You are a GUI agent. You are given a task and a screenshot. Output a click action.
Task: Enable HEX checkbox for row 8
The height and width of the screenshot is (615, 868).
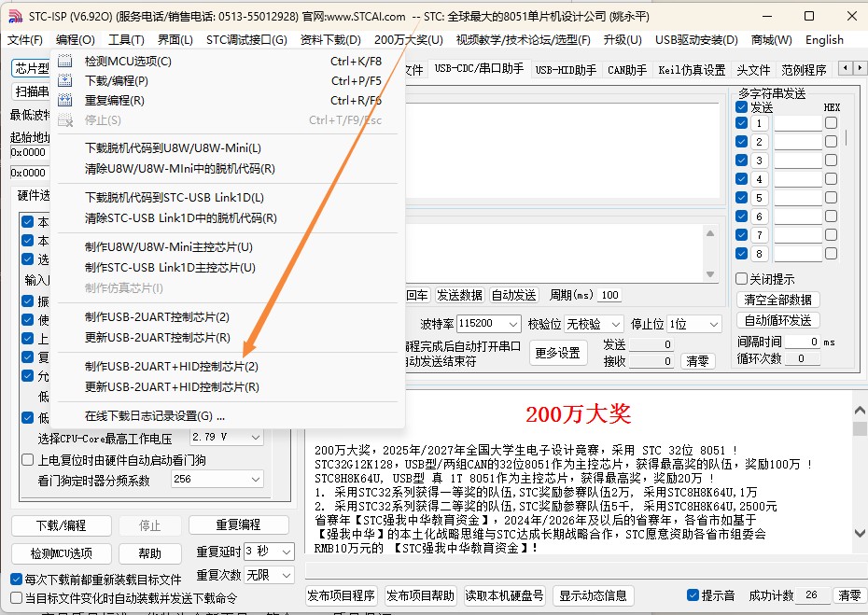pyautogui.click(x=831, y=254)
